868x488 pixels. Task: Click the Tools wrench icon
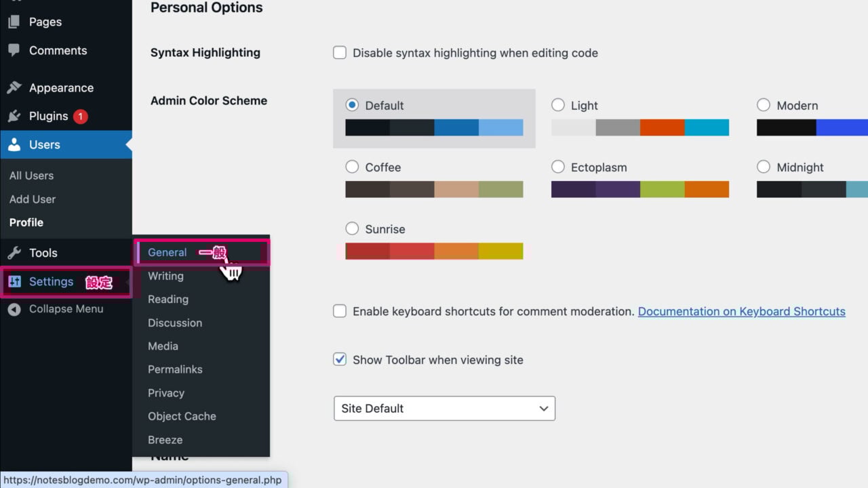point(14,253)
